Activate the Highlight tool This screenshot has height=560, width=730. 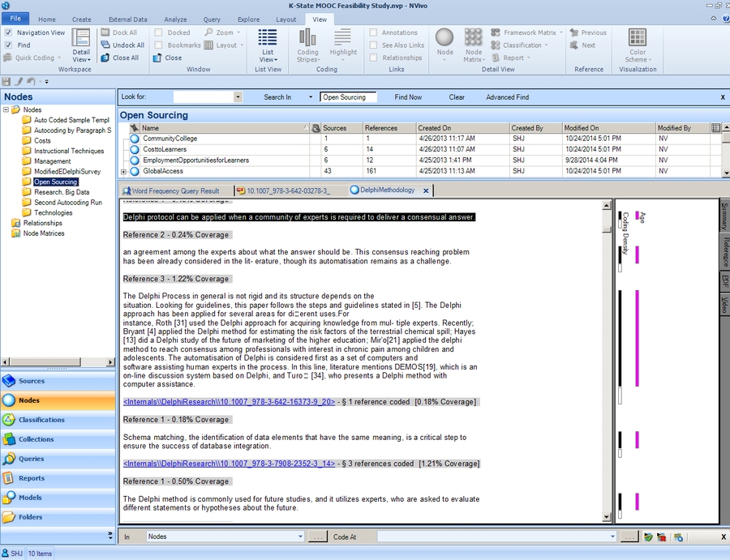(343, 49)
